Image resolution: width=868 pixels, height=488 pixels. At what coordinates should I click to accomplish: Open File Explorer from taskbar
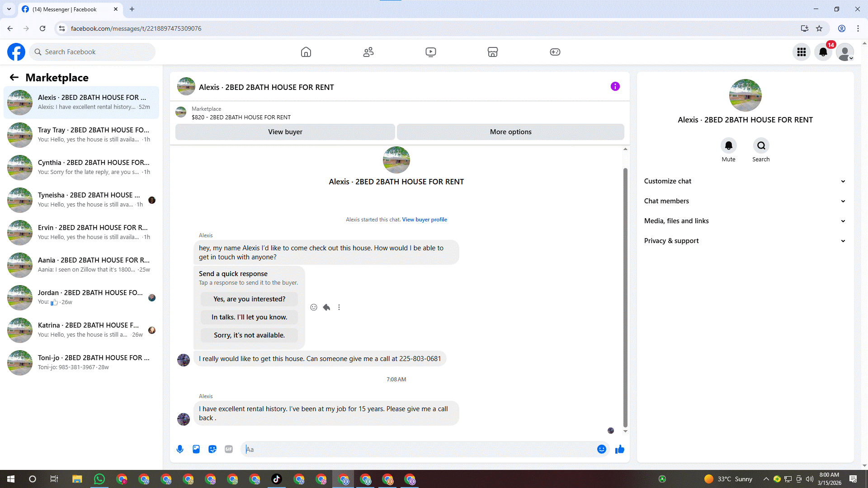[77, 479]
